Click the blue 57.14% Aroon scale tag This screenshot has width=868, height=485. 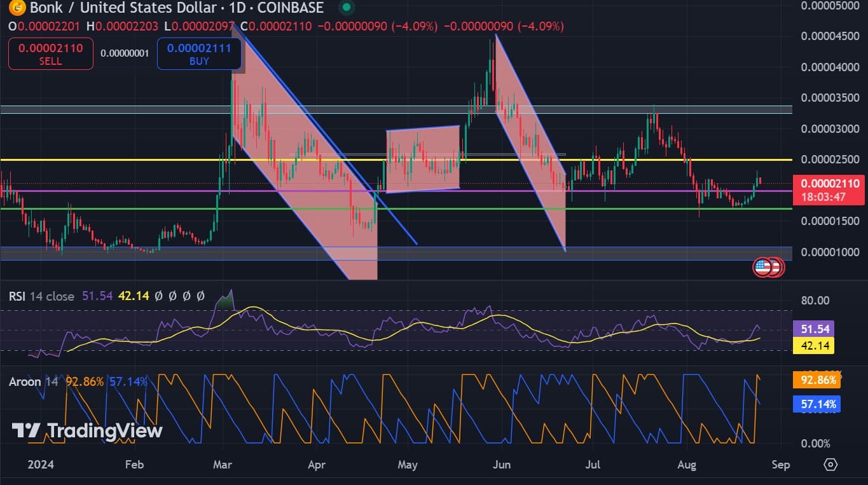click(x=816, y=404)
